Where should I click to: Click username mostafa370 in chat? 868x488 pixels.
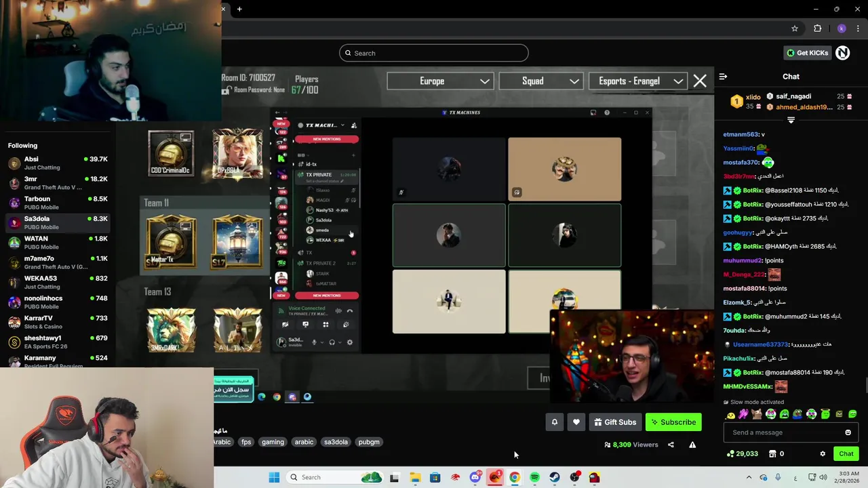741,163
